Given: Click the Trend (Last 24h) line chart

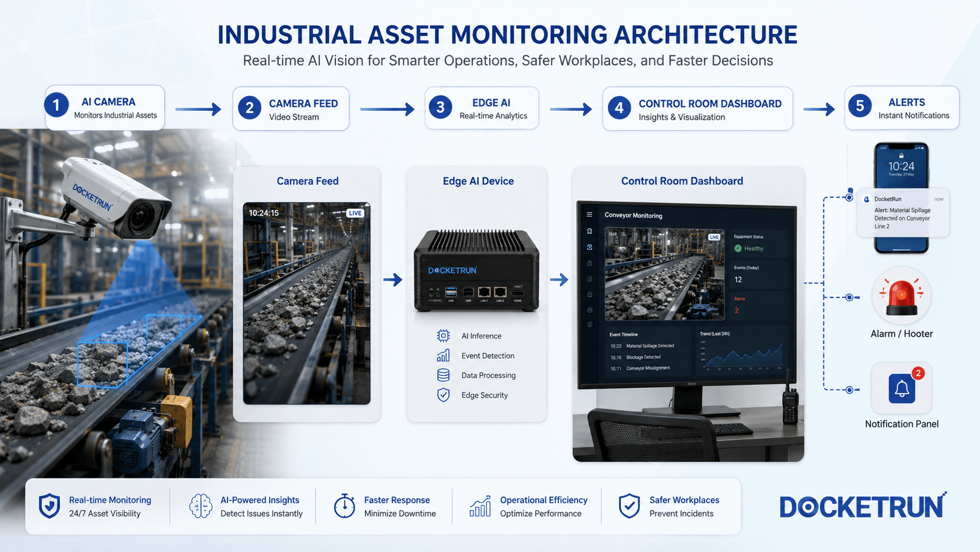Looking at the screenshot, I should pos(742,355).
